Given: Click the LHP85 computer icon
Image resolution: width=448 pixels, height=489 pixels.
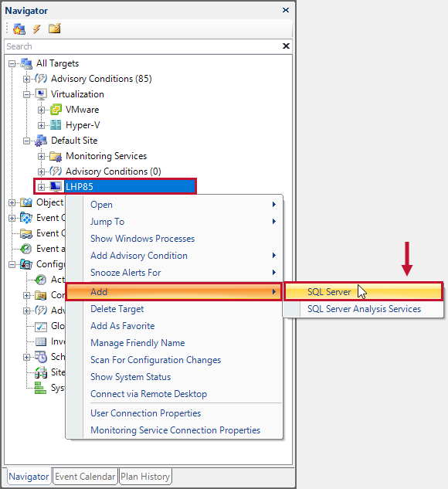Looking at the screenshot, I should [x=56, y=186].
